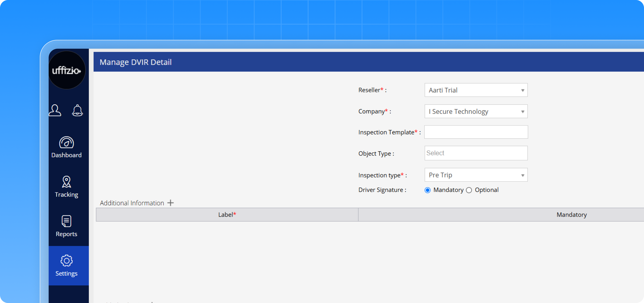The height and width of the screenshot is (303, 644).
Task: Click the Uffizio logo
Action: [67, 70]
